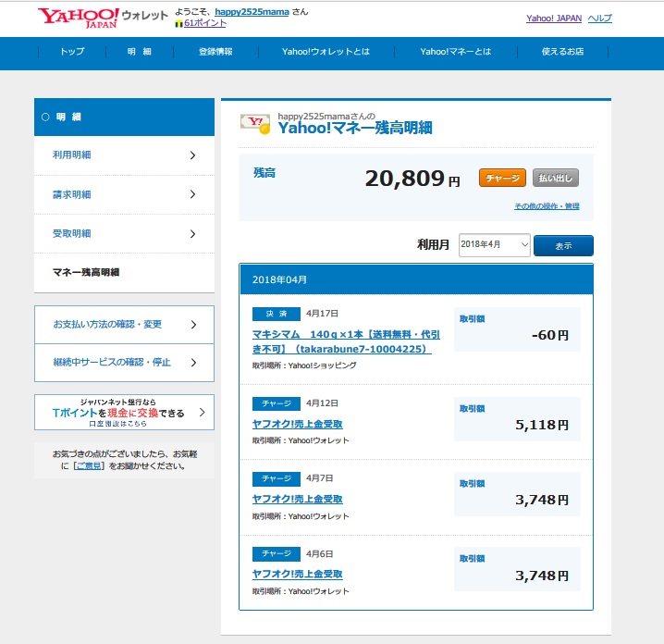This screenshot has height=644, width=664.
Task: Open 利用明細 via its chevron arrow
Action: (x=192, y=155)
